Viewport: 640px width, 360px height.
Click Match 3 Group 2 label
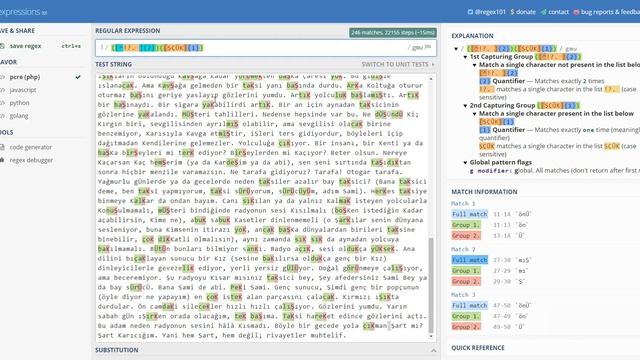466,327
